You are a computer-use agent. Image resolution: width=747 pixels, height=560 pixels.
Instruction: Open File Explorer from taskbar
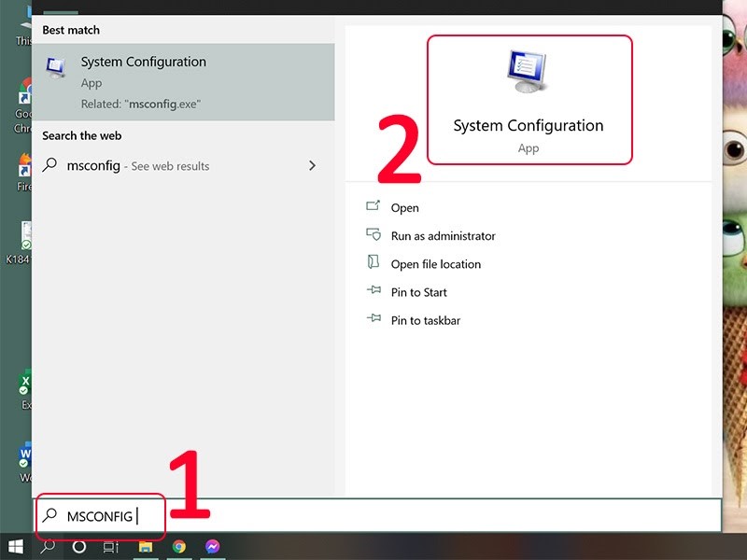[x=146, y=547]
